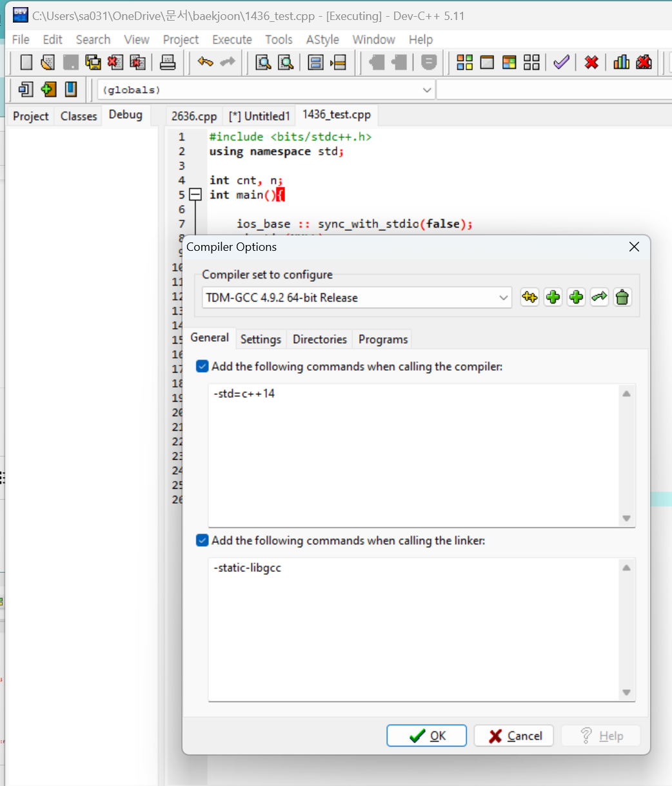Stop execution with the red X icon
Viewport: 672px width, 786px height.
[591, 63]
